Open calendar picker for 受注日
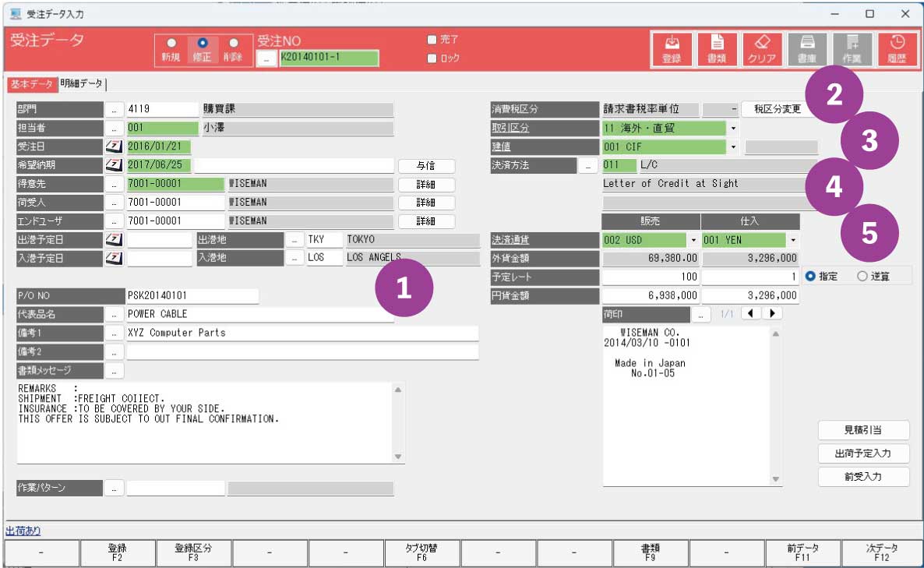924x568 pixels. coord(114,146)
